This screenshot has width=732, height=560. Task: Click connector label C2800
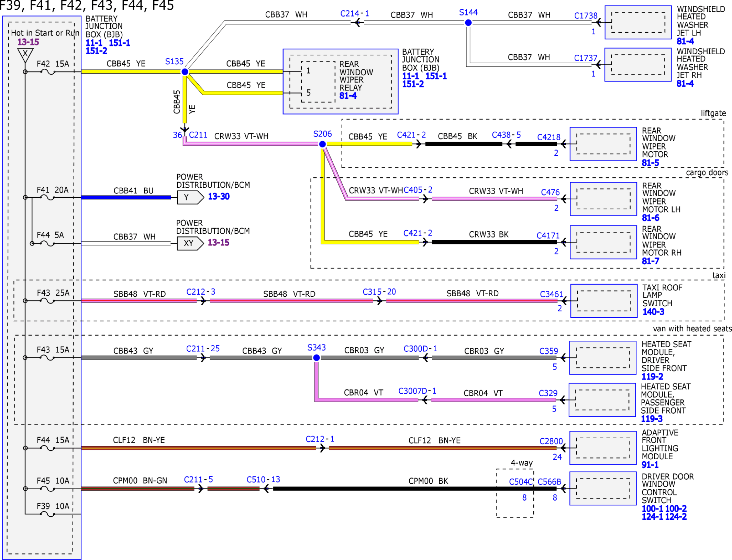coord(551,441)
